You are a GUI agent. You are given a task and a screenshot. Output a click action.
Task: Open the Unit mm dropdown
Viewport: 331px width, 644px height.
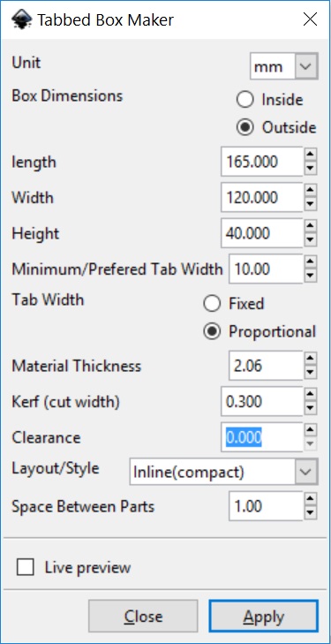point(283,66)
